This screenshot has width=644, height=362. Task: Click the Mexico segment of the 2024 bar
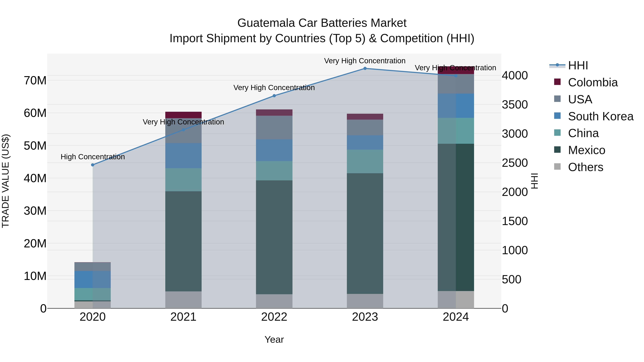(456, 217)
